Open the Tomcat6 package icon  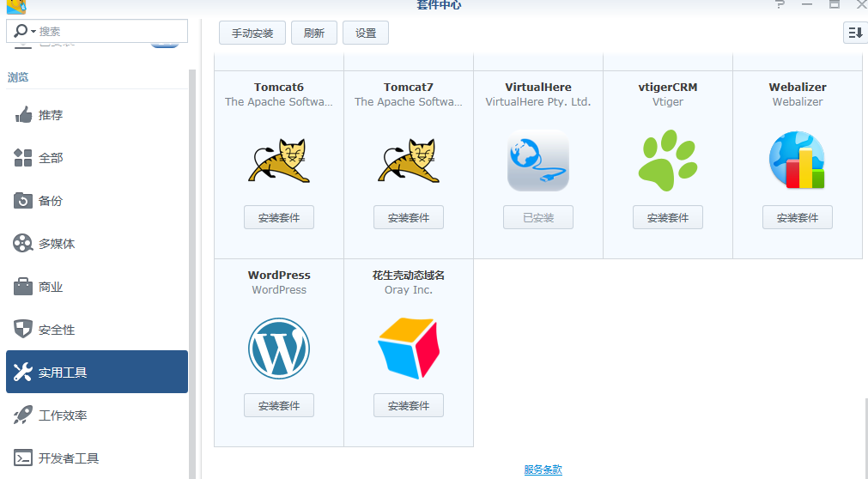point(279,161)
